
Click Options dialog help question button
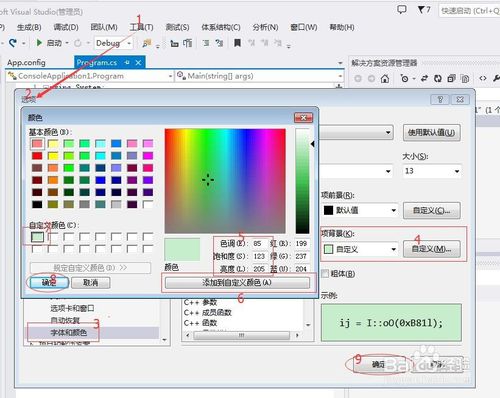click(440, 99)
